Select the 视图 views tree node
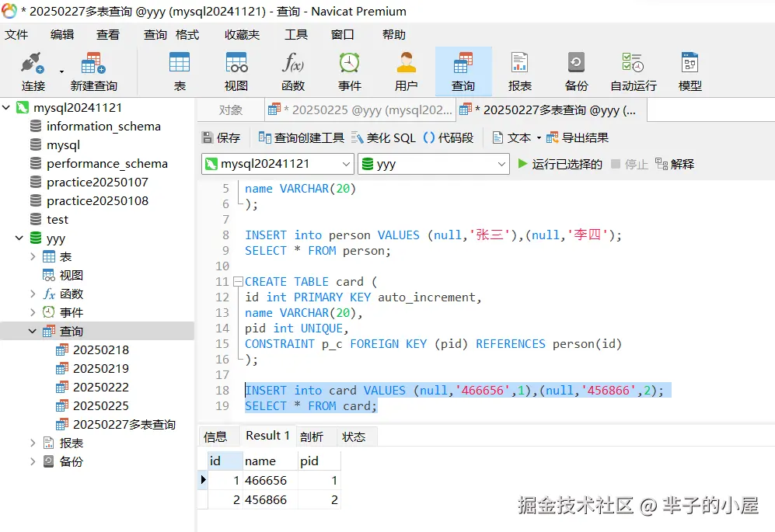Screen dimensions: 775x532 pos(72,275)
